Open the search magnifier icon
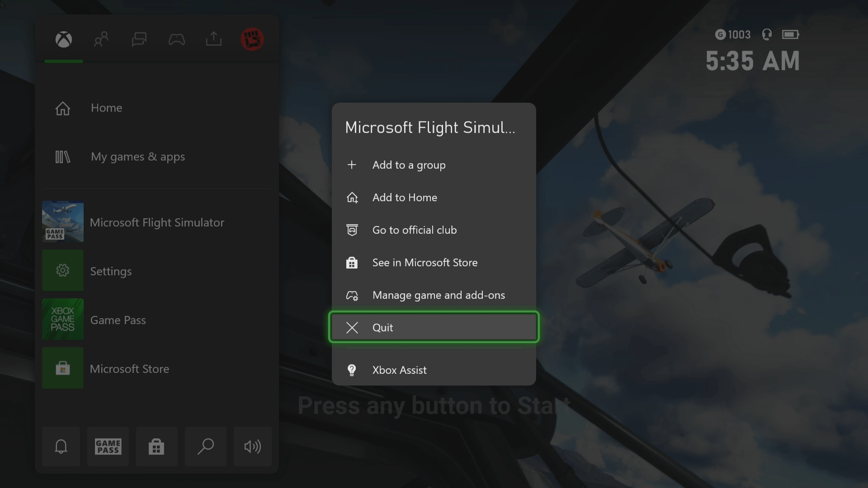This screenshot has height=488, width=868. tap(205, 446)
